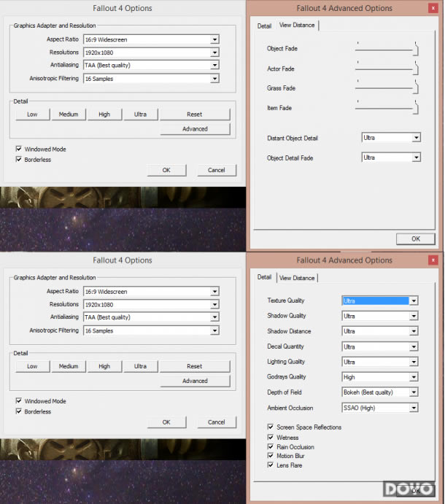
Task: Change Decal Quantity via its dropdown
Action: [x=379, y=346]
